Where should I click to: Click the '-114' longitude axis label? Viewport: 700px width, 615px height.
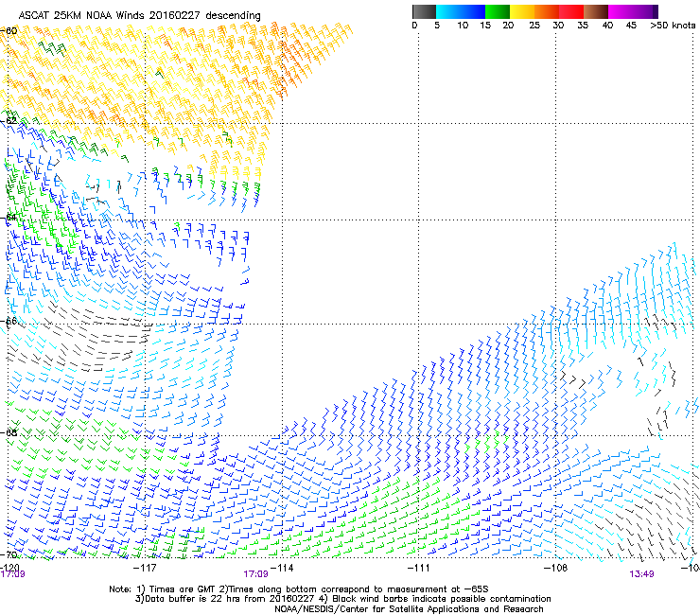[x=282, y=568]
